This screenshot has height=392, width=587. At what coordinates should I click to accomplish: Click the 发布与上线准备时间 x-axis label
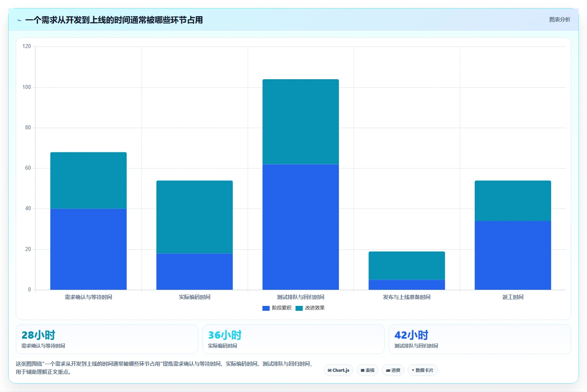point(407,297)
